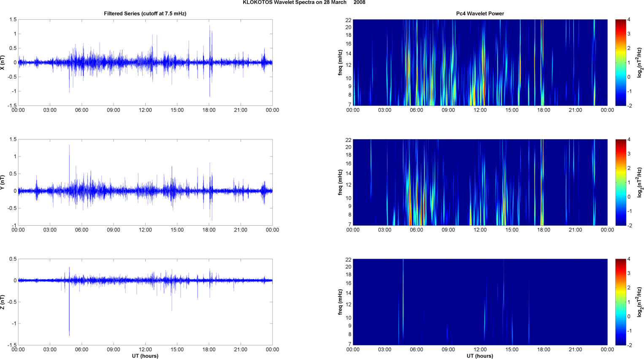Click the 09:00 tick under the top spectrogram

448,110
